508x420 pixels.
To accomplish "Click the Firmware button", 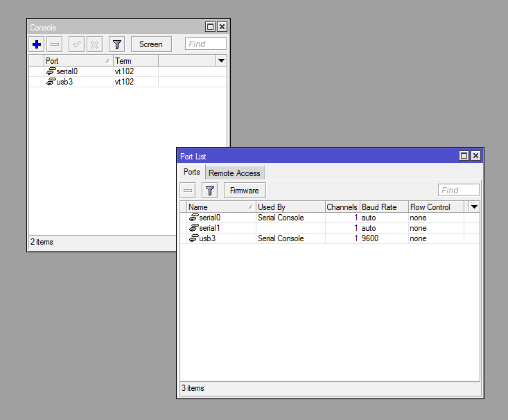I will click(x=245, y=190).
